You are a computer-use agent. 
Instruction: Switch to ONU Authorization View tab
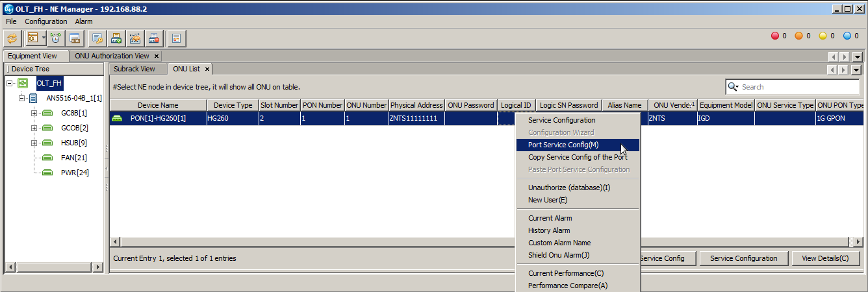(112, 56)
